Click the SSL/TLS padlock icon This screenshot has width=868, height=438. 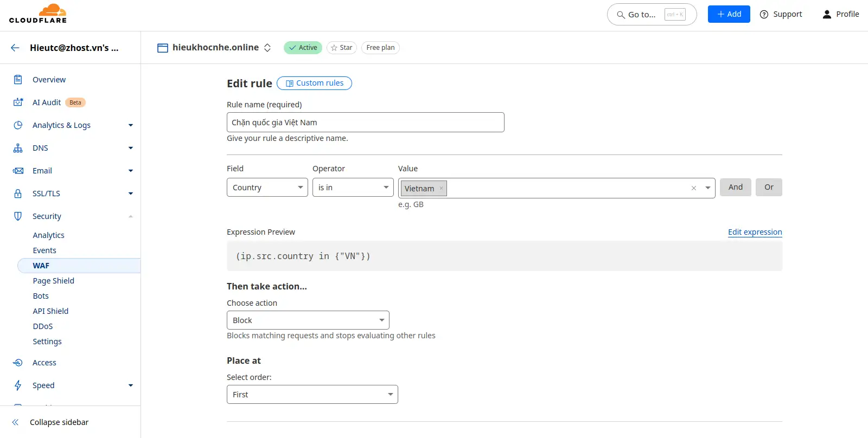[x=18, y=194]
